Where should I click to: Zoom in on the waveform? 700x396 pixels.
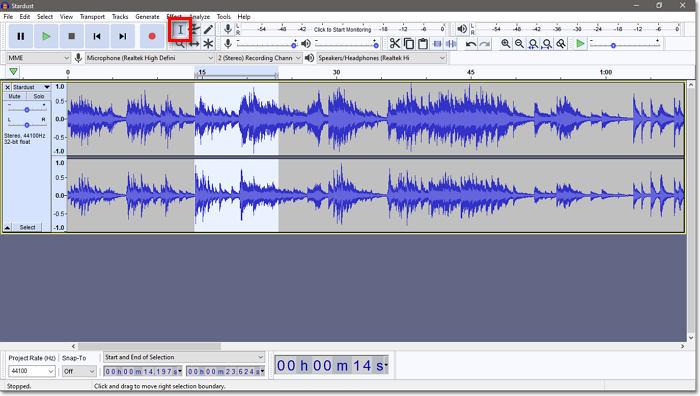coord(505,43)
